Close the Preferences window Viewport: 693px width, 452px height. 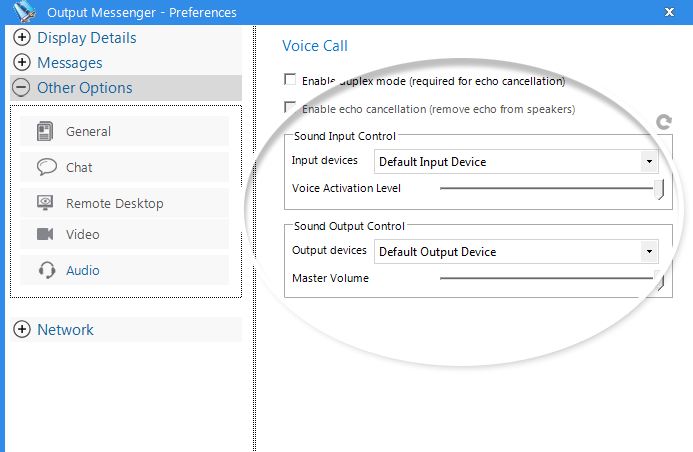click(x=670, y=12)
